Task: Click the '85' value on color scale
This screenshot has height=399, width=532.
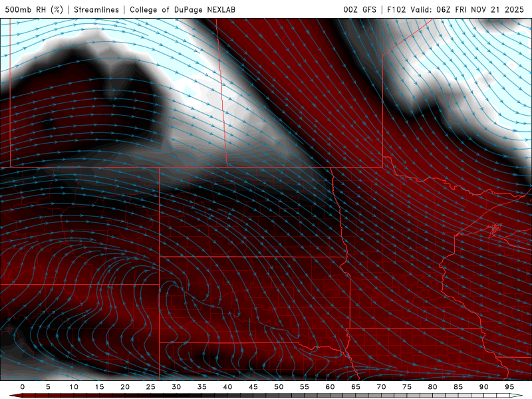Action: pos(458,387)
